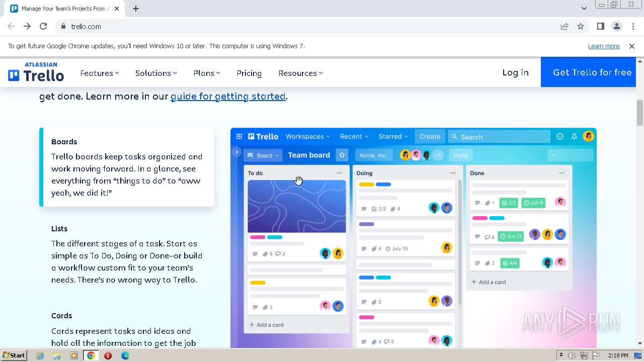Open the Recent dropdown in mockup
The width and height of the screenshot is (644, 362).
[x=354, y=136]
